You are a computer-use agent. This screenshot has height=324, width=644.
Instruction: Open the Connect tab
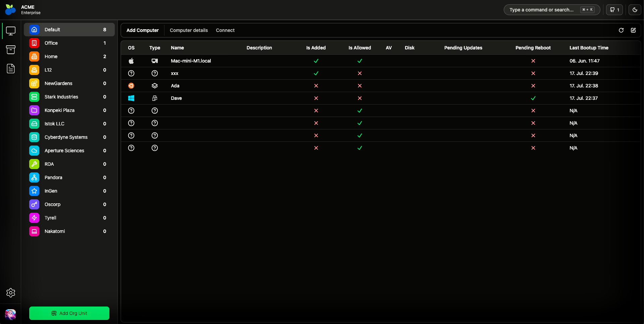(x=225, y=30)
